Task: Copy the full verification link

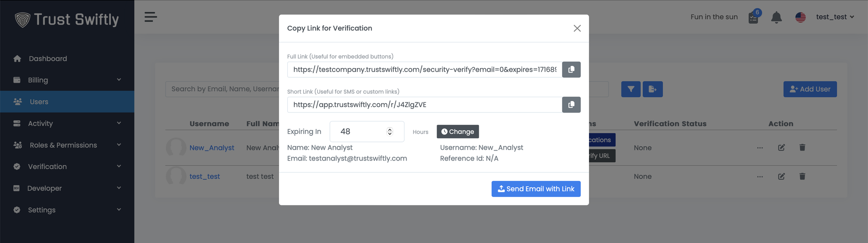Action: tap(571, 69)
